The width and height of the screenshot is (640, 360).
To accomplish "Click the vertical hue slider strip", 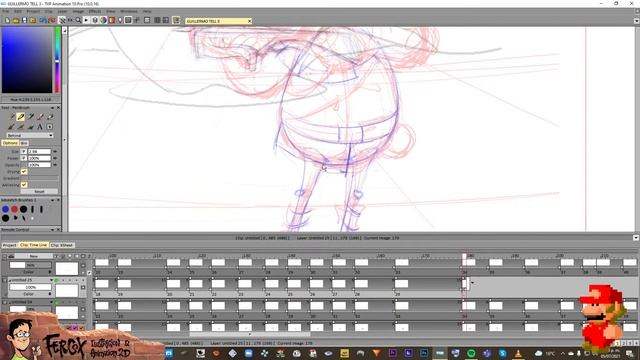I will coord(57,60).
